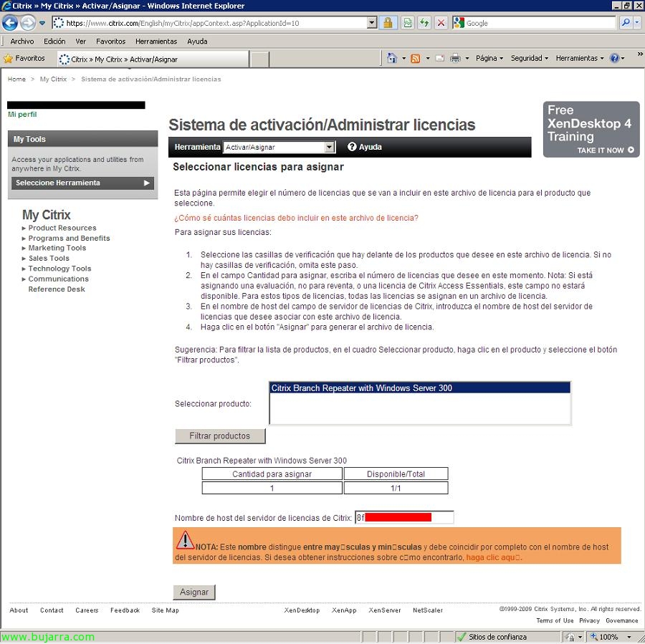This screenshot has width=645, height=644.
Task: Open the Ver menu
Action: point(80,41)
